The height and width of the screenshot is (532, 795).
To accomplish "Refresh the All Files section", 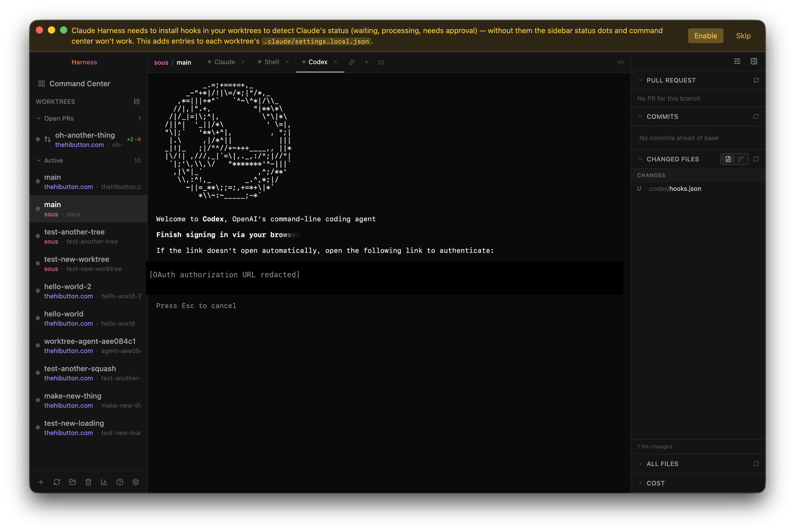I will click(756, 464).
